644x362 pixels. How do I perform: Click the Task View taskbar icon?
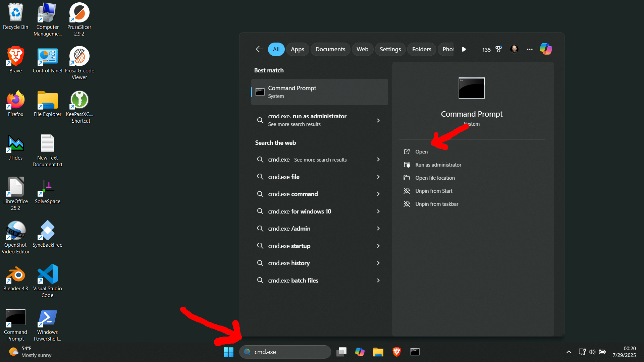341,352
